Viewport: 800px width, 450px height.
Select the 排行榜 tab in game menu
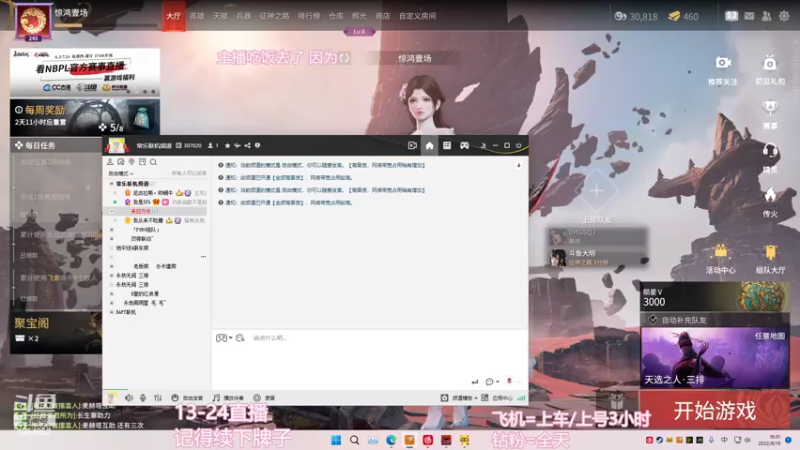(309, 16)
